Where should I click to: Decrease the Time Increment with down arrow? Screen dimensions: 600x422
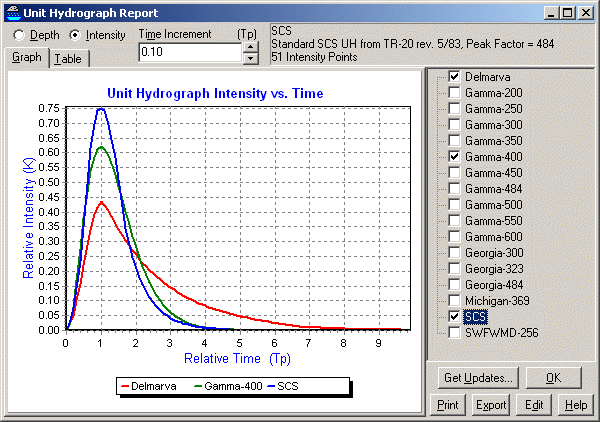(x=250, y=57)
